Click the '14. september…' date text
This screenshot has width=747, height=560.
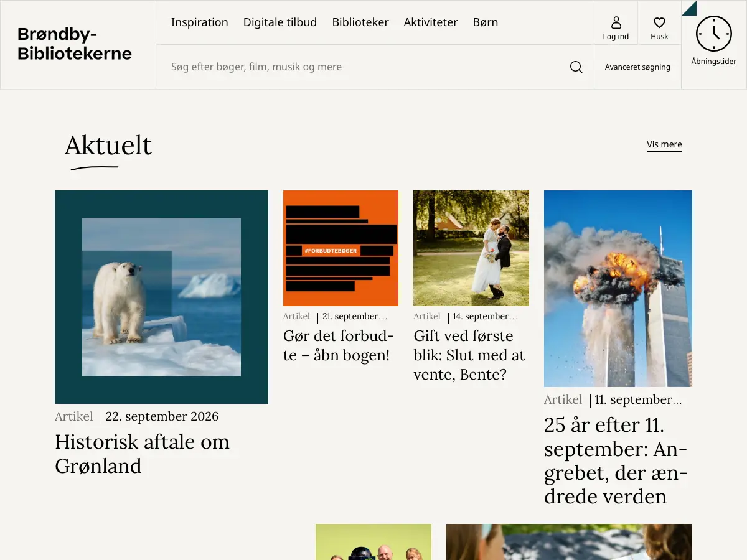[x=485, y=316]
